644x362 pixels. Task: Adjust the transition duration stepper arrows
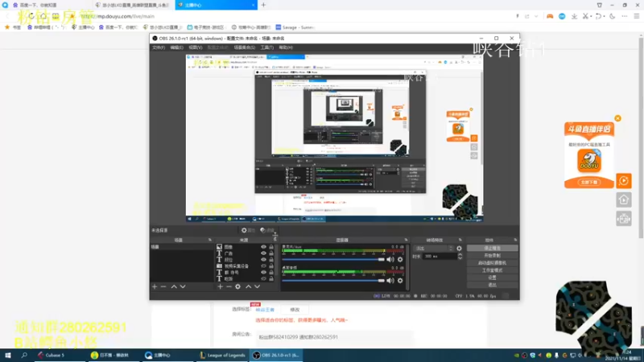coord(460,256)
